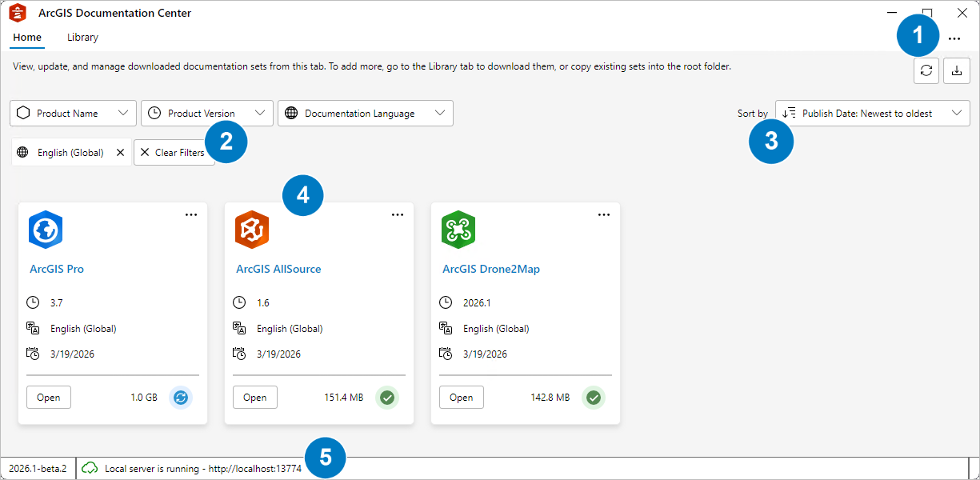Click the green up-to-date checkmark on ArcGIS AllSource

click(x=388, y=397)
